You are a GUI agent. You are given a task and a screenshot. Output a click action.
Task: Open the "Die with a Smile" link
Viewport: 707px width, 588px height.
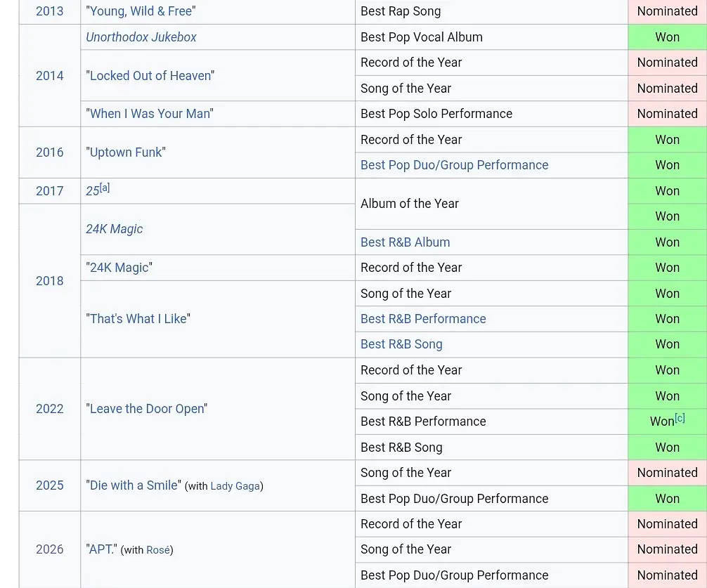(134, 485)
